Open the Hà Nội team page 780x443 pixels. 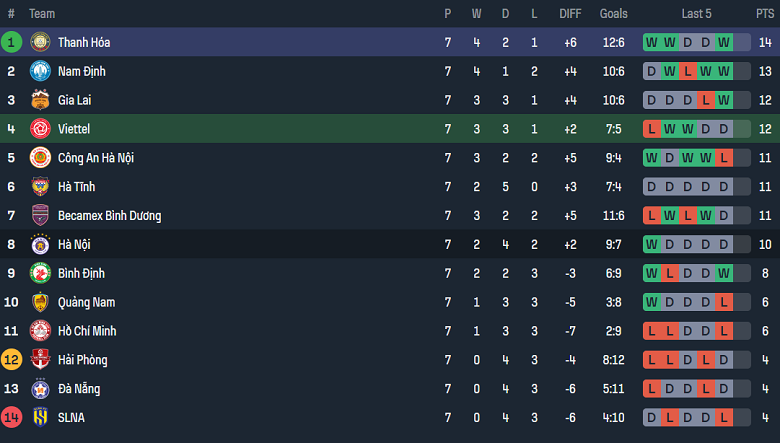click(75, 244)
